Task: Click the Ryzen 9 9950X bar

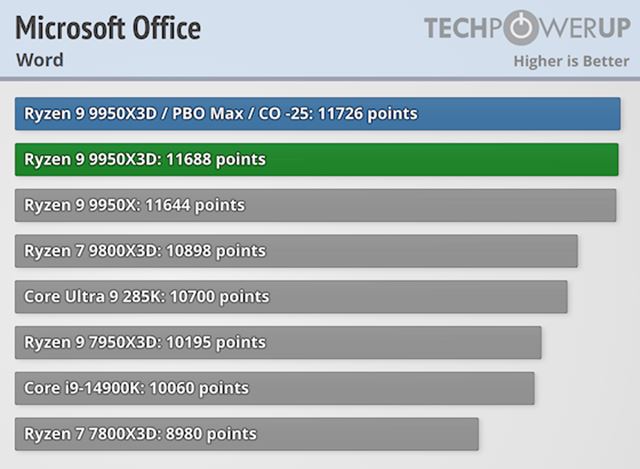Action: (x=316, y=205)
